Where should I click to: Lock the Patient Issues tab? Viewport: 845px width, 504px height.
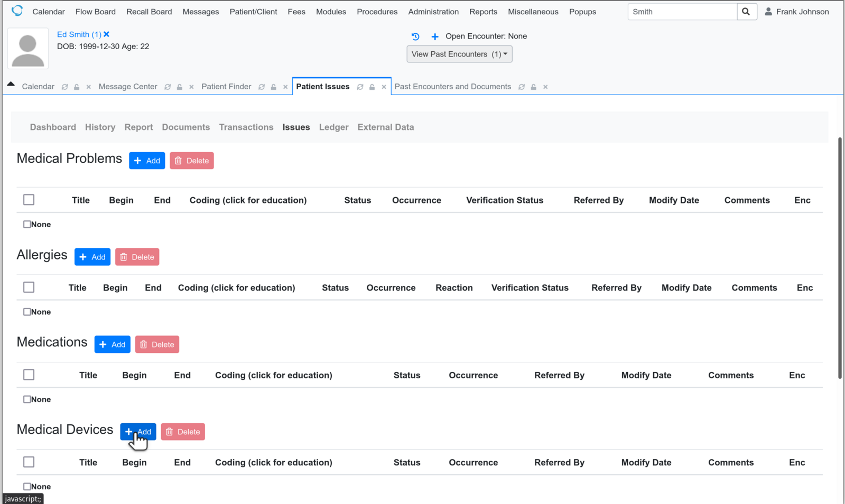[x=372, y=87]
